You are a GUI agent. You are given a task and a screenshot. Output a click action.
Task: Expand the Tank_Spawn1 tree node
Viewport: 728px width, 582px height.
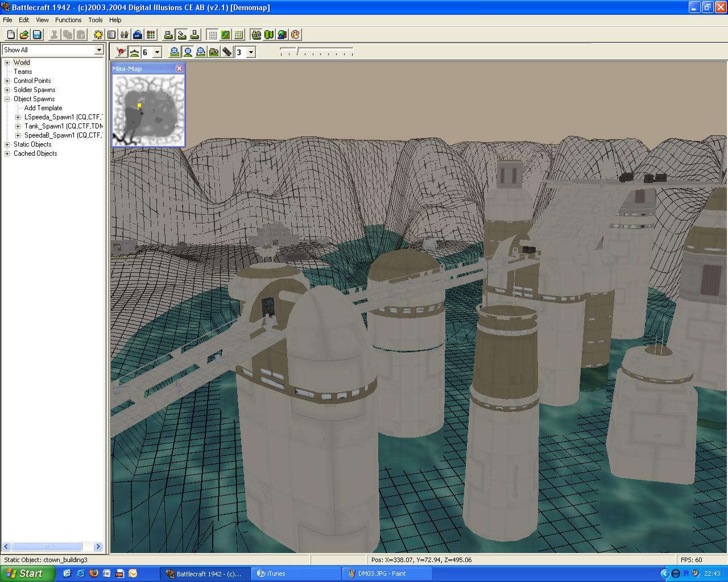(18, 126)
